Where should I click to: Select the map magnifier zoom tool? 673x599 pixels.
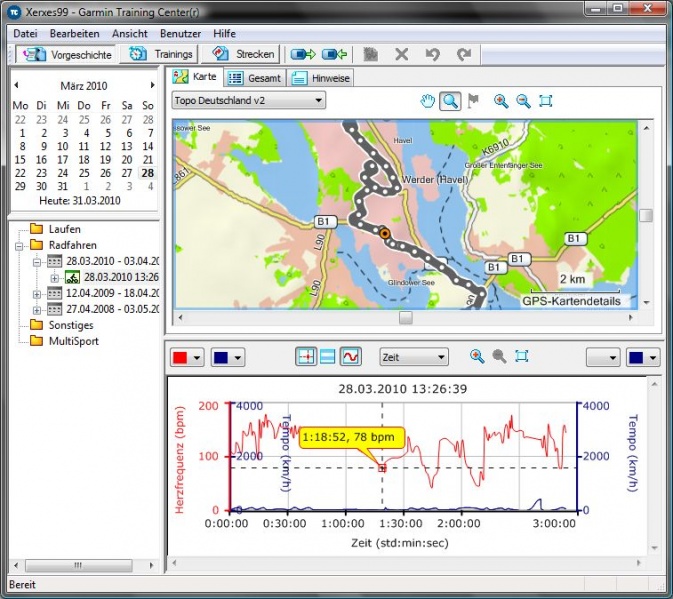click(x=450, y=101)
